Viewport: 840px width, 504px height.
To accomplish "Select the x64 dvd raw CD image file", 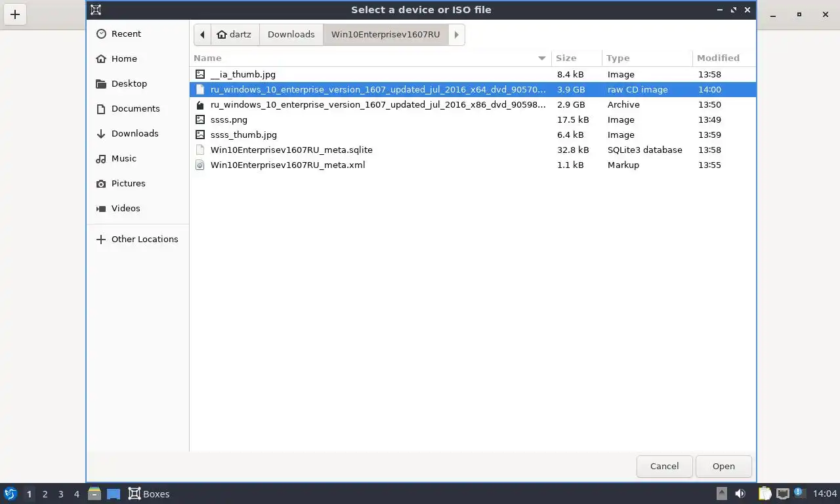I will click(472, 89).
